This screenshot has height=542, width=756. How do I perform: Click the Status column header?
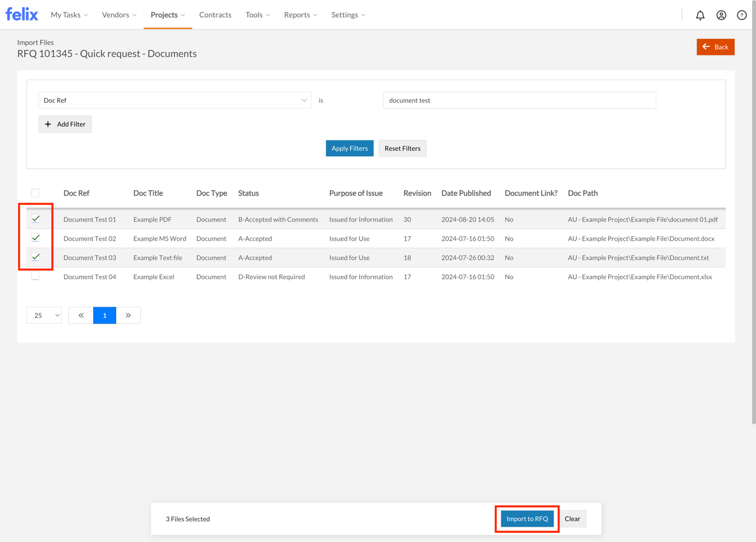pos(248,193)
